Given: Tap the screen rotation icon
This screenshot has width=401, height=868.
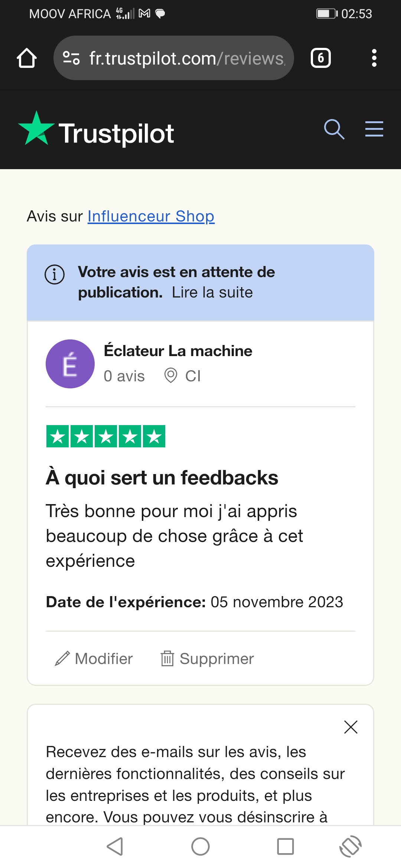Looking at the screenshot, I should coord(350,846).
